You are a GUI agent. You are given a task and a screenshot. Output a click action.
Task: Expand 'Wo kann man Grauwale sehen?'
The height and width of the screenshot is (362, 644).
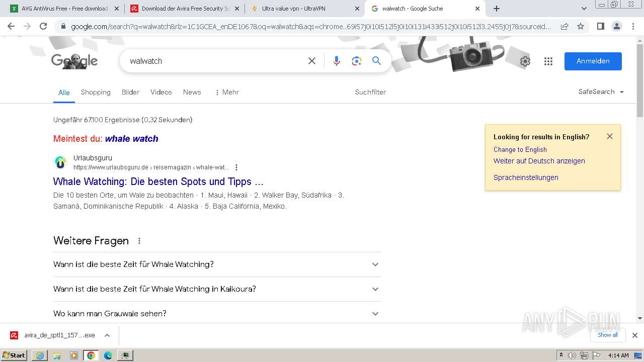[217, 314]
